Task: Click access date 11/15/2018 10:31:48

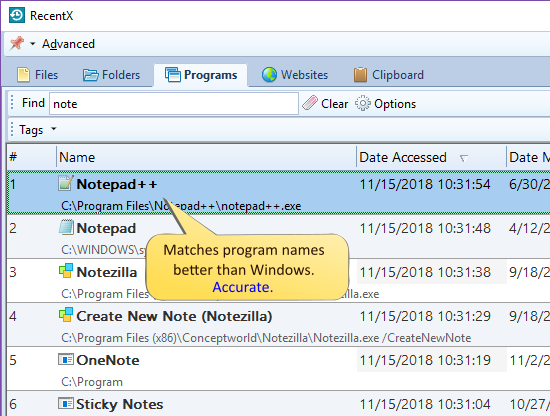Action: click(x=425, y=228)
